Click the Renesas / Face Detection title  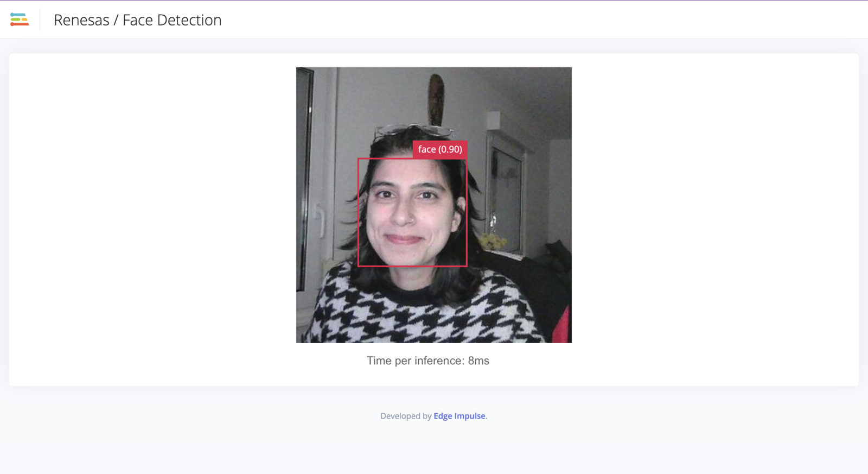coord(138,20)
